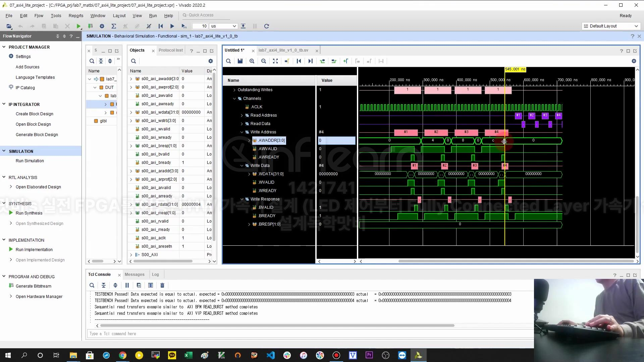This screenshot has height=362, width=644.
Task: Click Tcl Console search icon
Action: [x=92, y=285]
